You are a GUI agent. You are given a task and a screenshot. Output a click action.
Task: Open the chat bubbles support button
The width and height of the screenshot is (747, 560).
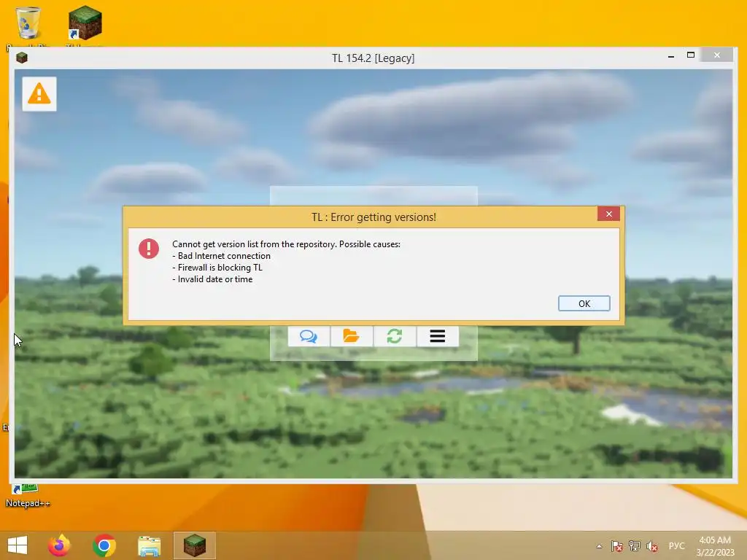[309, 336]
